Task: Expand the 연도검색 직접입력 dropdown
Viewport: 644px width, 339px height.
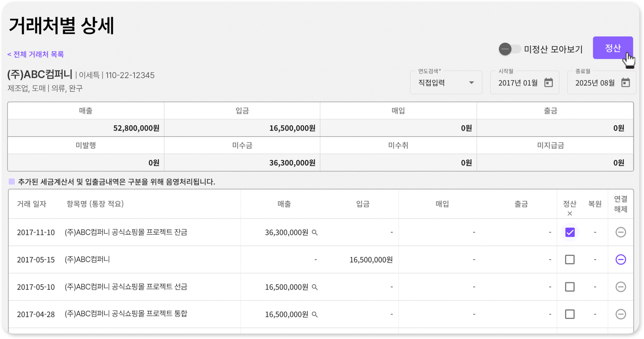Action: tap(446, 82)
